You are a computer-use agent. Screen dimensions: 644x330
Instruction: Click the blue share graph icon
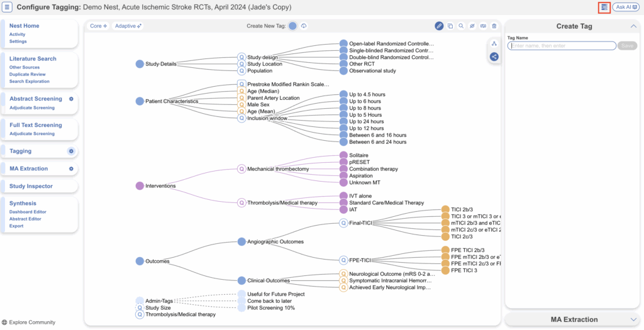click(494, 57)
